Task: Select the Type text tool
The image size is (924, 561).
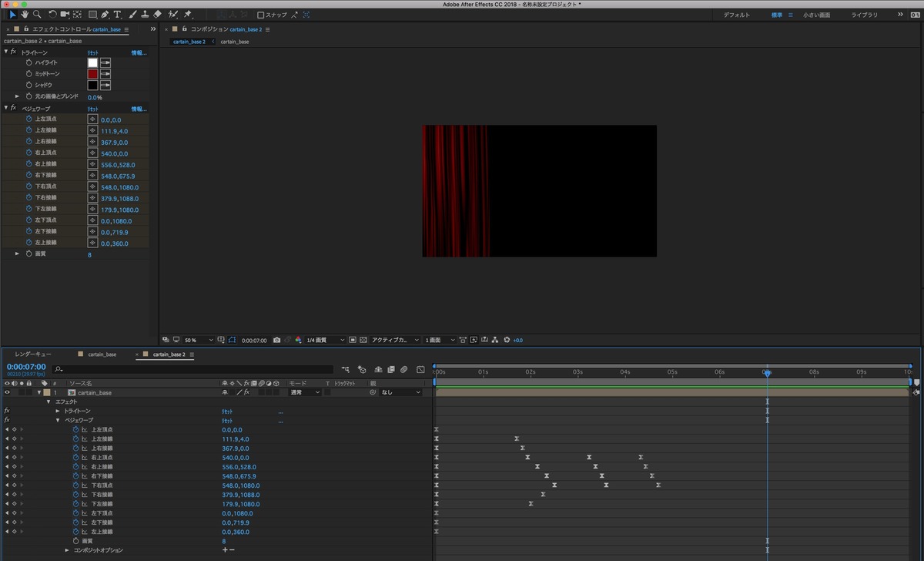Action: pos(117,15)
